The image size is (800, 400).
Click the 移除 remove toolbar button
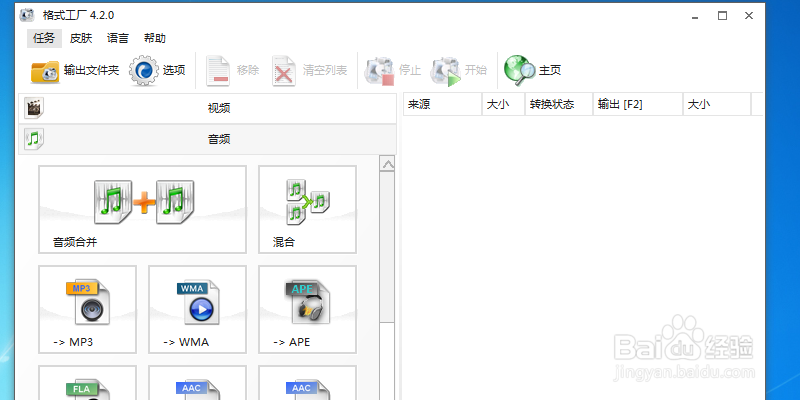click(x=232, y=70)
